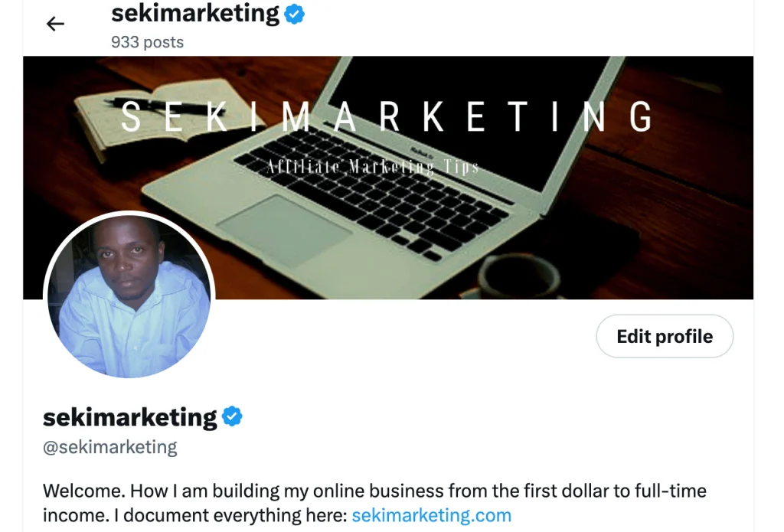Viewport: 784px width, 532px height.
Task: Open the Edit profile dialog
Action: click(665, 336)
